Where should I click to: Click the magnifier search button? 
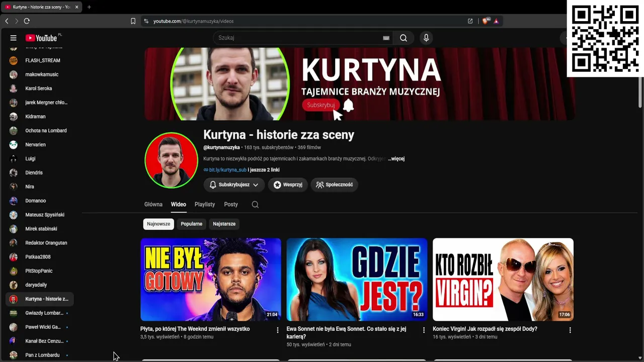(404, 38)
